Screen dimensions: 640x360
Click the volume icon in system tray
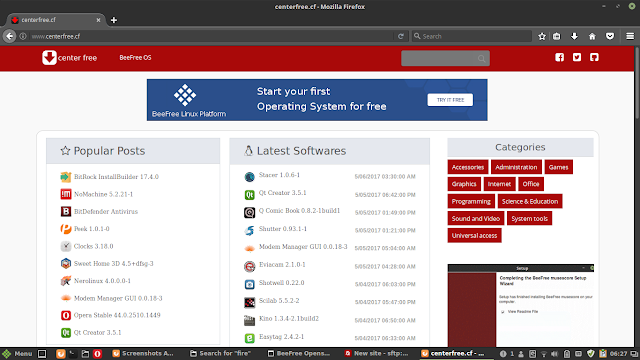tap(554, 354)
